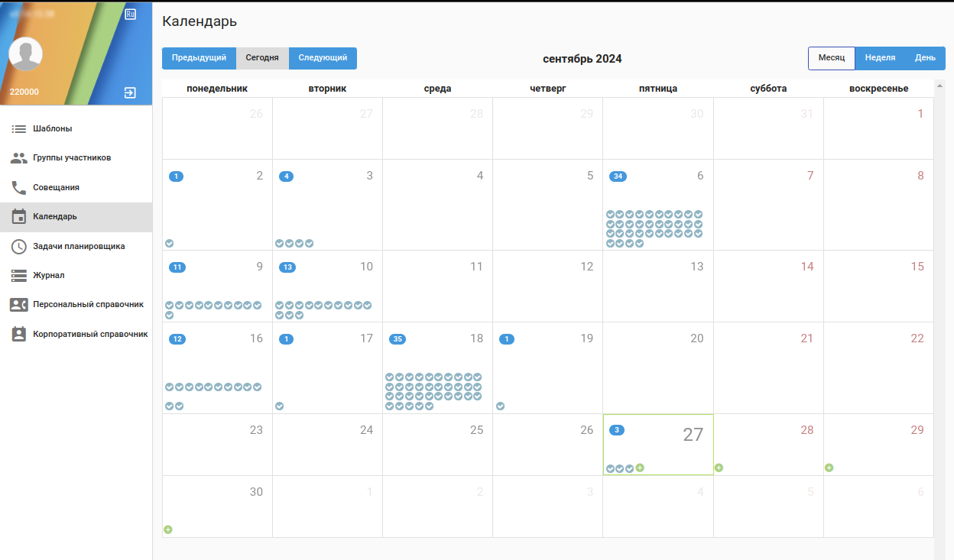
Task: Switch calendar to День view
Action: [925, 58]
